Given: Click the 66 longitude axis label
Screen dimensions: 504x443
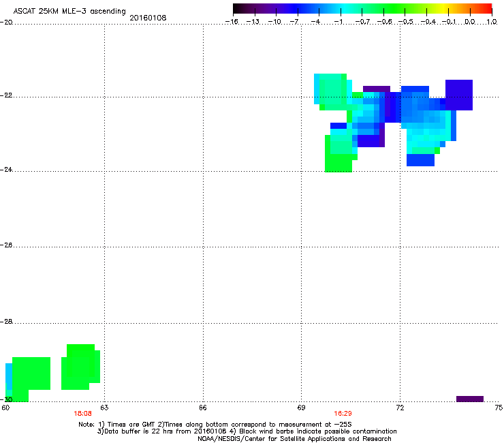Looking at the screenshot, I should 203,408.
